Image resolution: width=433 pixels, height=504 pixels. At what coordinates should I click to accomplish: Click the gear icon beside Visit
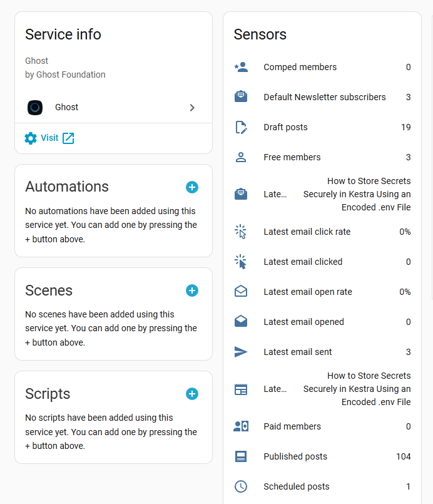(31, 138)
